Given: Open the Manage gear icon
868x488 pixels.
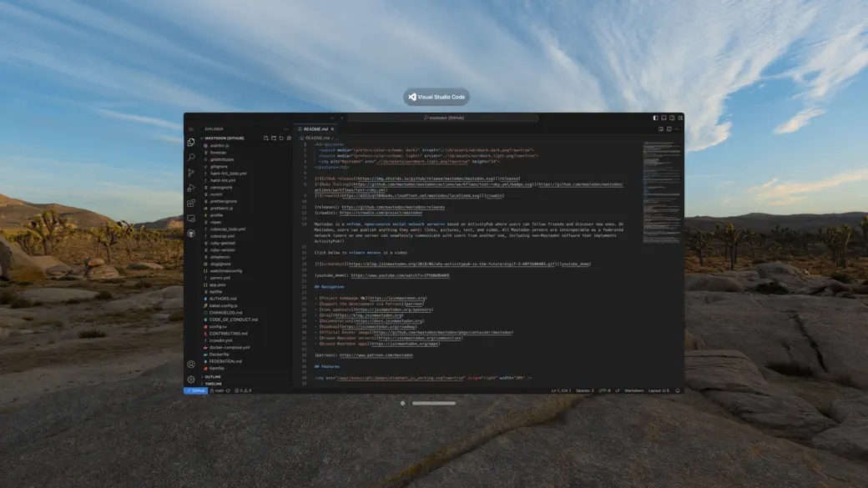Looking at the screenshot, I should [191, 378].
